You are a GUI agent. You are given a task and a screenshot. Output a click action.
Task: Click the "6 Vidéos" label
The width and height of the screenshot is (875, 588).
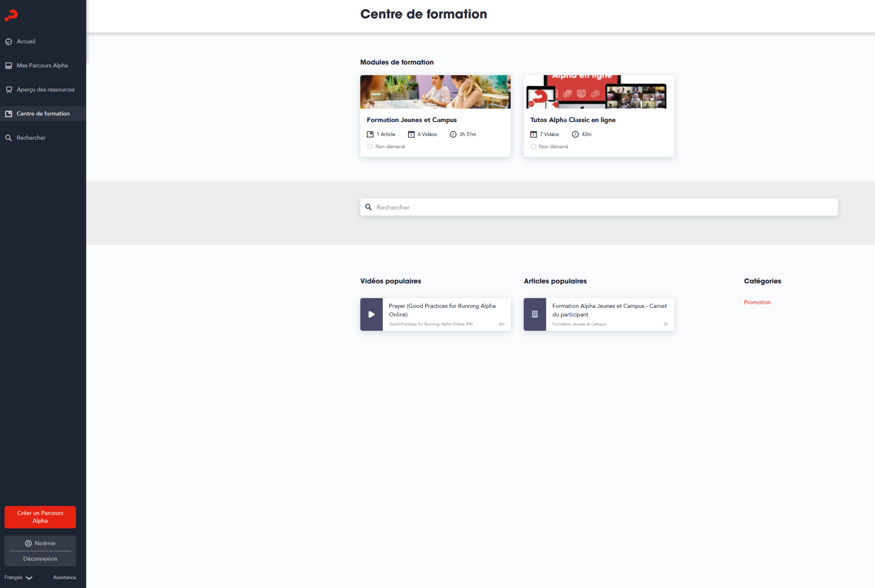pyautogui.click(x=427, y=135)
